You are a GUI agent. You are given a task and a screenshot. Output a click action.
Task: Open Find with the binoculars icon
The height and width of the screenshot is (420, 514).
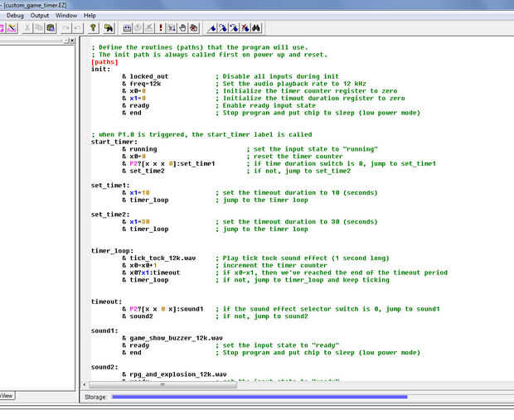[257, 28]
